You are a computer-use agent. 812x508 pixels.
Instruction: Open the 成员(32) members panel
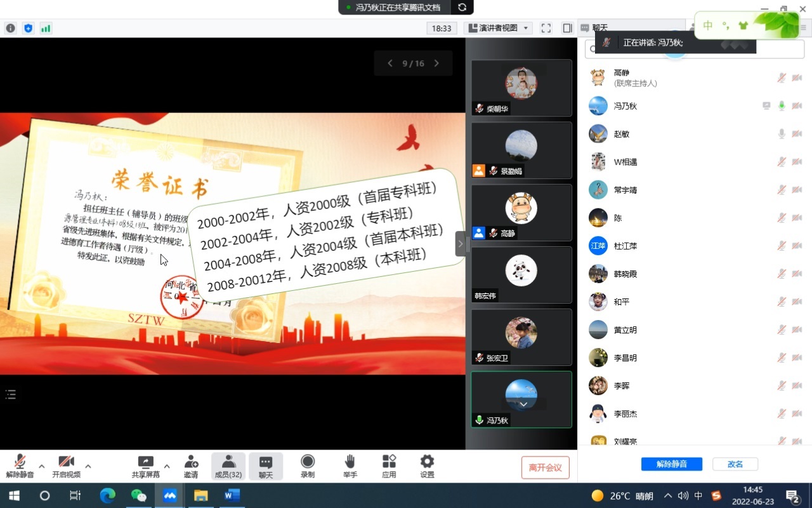228,466
